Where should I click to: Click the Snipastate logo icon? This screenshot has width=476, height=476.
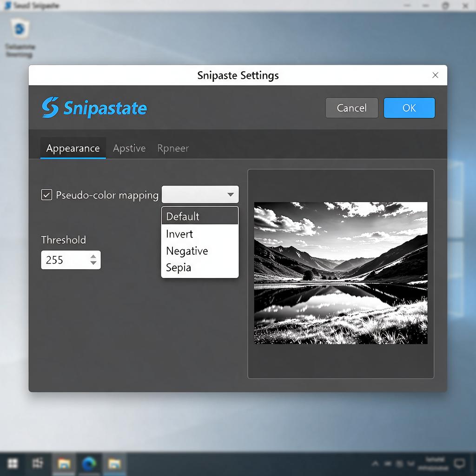(x=50, y=107)
